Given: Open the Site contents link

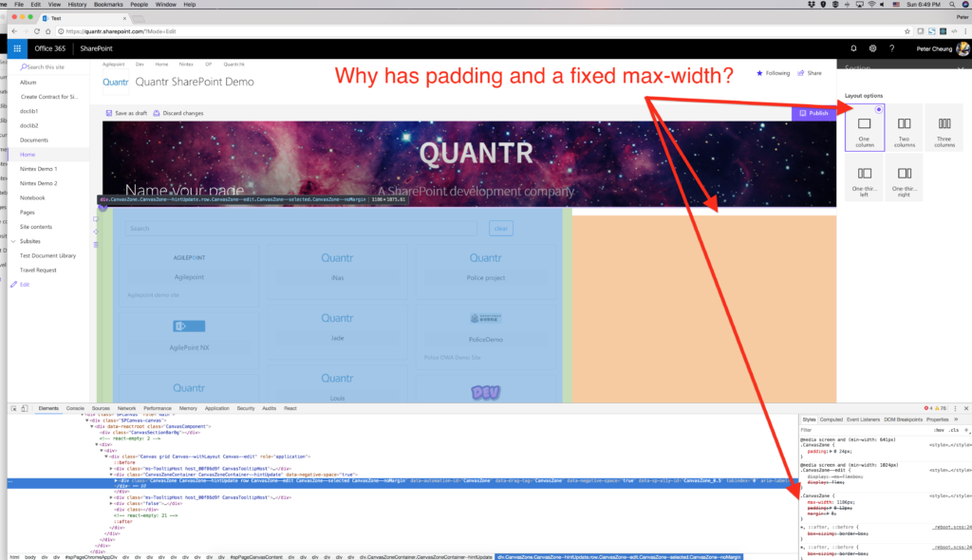Looking at the screenshot, I should coord(36,227).
